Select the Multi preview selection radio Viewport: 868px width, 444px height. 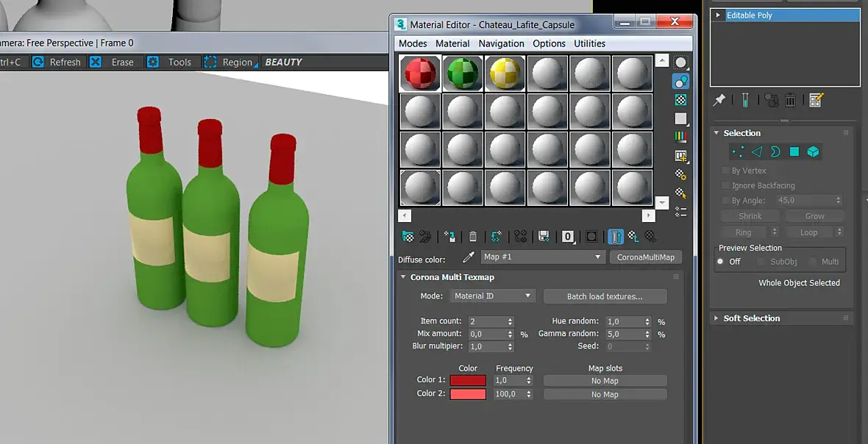click(x=813, y=262)
